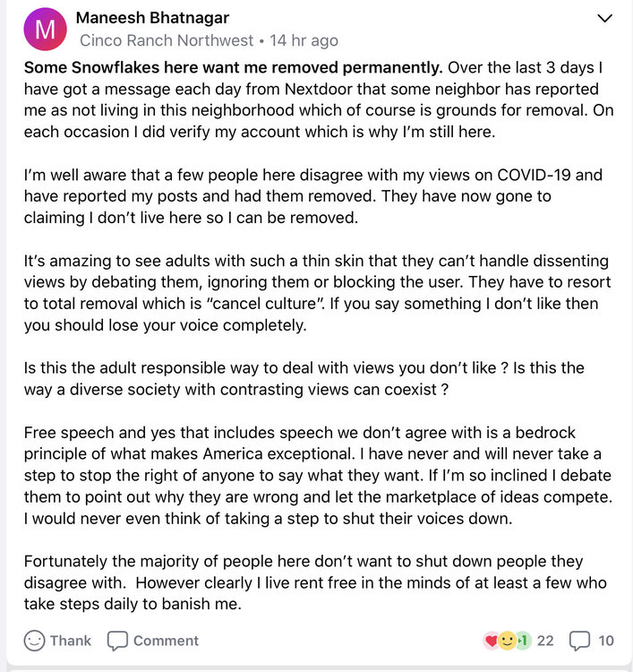Click the 14 hr ago timestamp
The image size is (633, 672).
(304, 40)
